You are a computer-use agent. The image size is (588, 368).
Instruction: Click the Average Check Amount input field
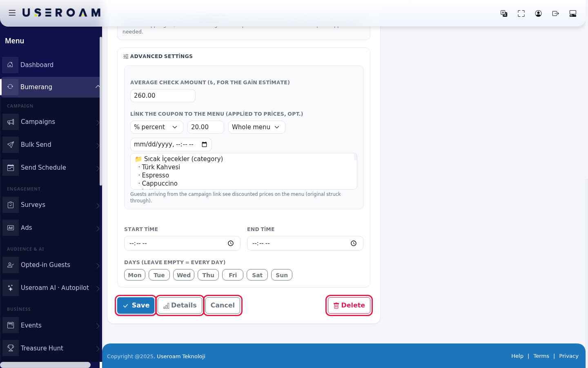pyautogui.click(x=163, y=96)
